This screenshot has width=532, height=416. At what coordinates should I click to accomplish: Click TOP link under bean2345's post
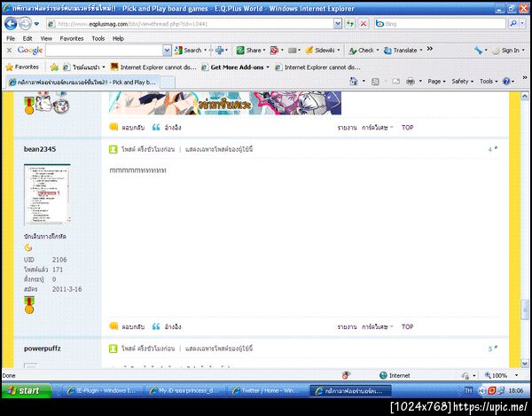(x=407, y=326)
